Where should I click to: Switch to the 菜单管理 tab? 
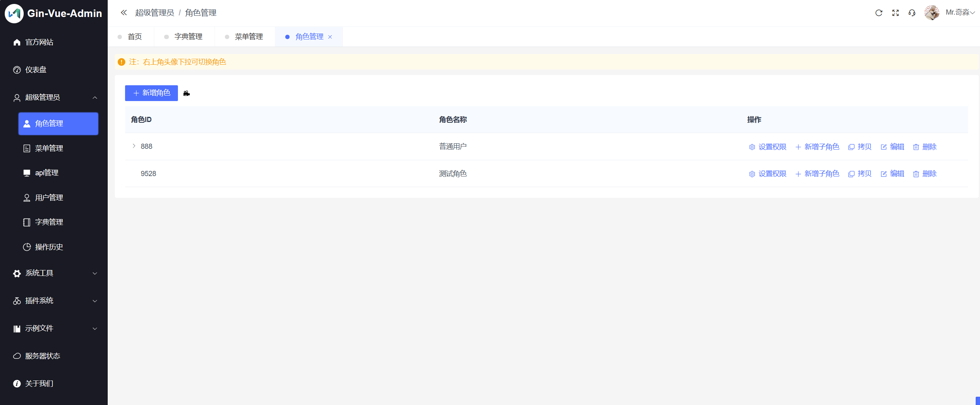tap(249, 37)
